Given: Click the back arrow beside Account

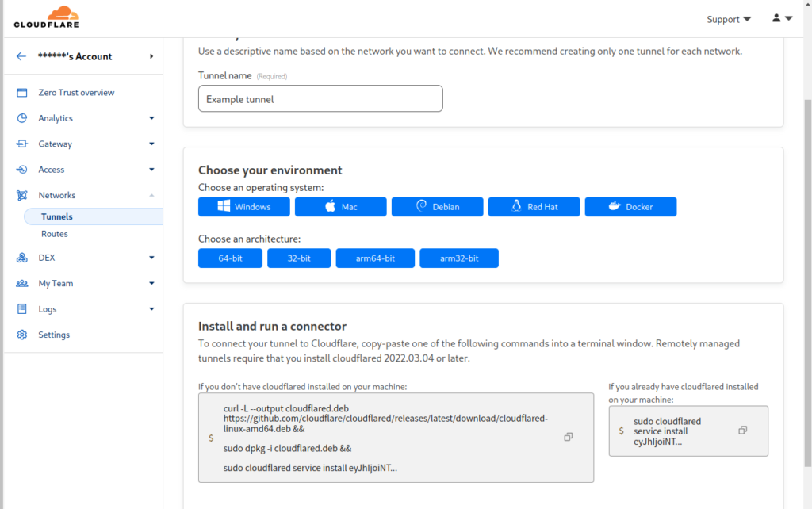Looking at the screenshot, I should 21,56.
